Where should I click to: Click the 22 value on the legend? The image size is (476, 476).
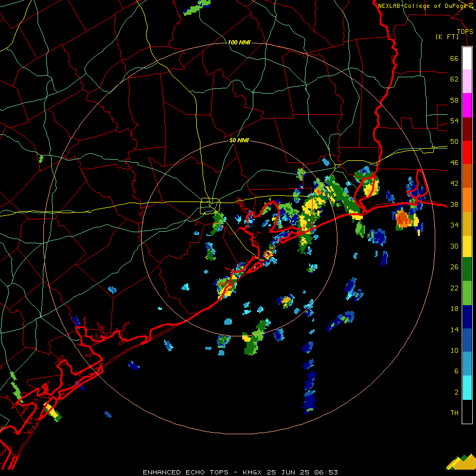tap(454, 288)
